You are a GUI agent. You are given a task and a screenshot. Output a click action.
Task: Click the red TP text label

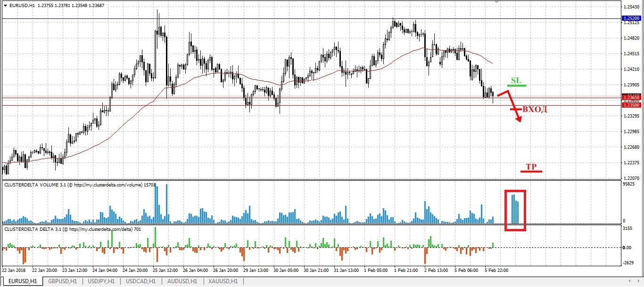click(x=531, y=167)
